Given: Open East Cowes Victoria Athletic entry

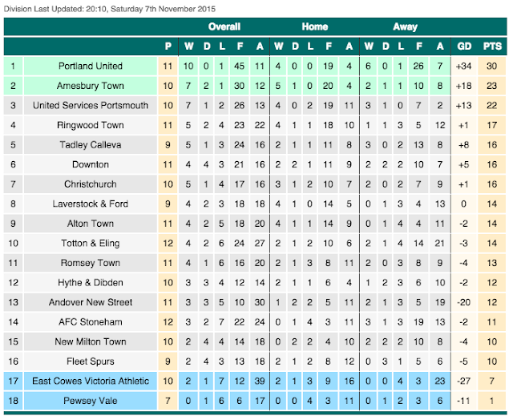Looking at the screenshot, I should click(91, 381).
